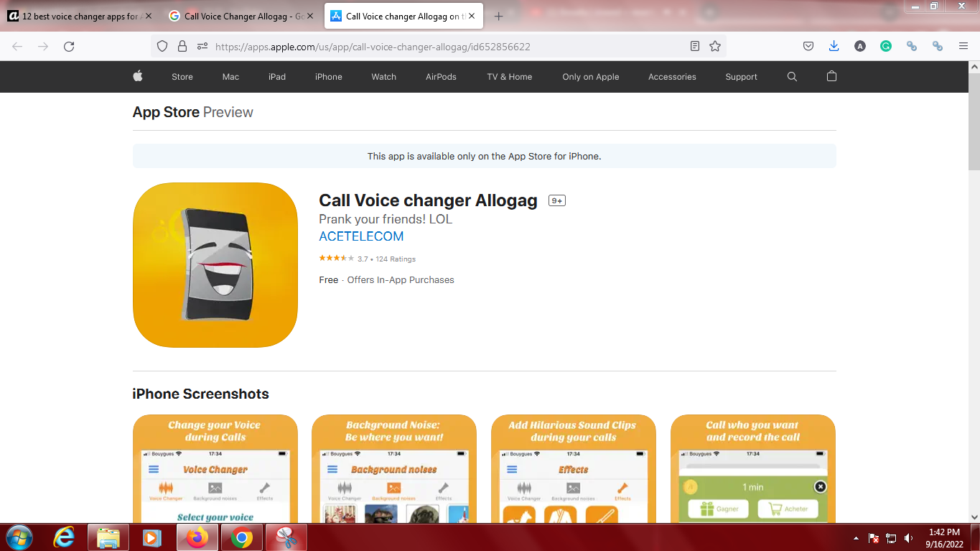Open the AirPods menu item
The image size is (980, 551).
[x=441, y=77]
